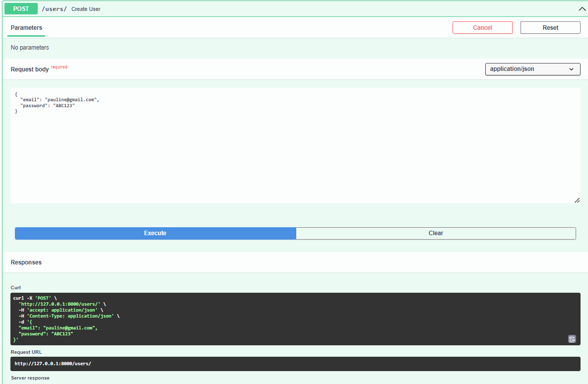Click the No parameters message

point(29,47)
